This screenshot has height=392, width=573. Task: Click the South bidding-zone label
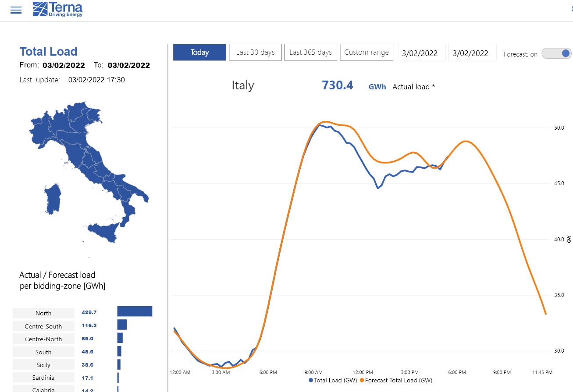tap(43, 352)
